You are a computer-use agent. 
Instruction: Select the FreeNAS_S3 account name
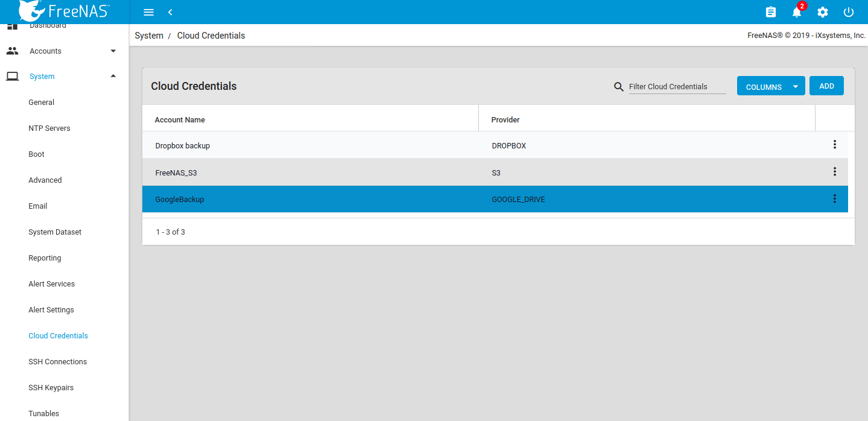click(176, 173)
